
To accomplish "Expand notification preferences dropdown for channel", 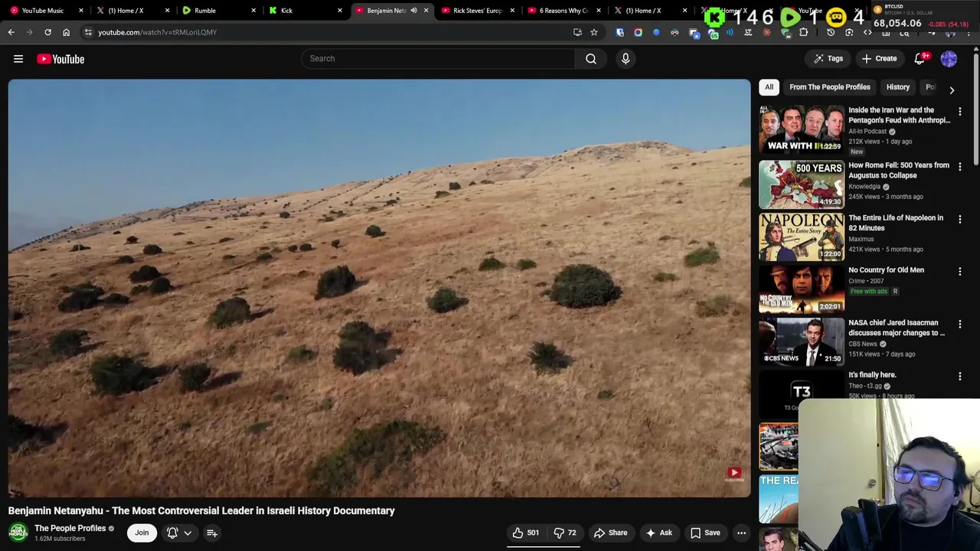I will point(188,533).
